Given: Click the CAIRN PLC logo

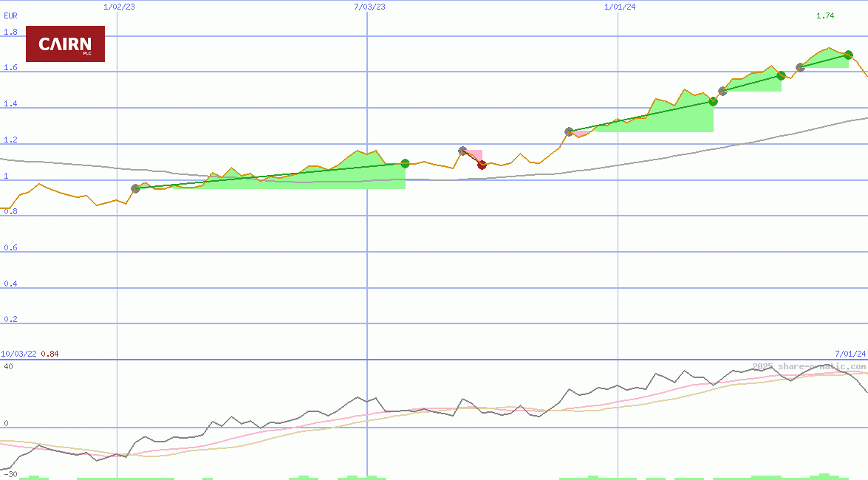Looking at the screenshot, I should pos(65,44).
